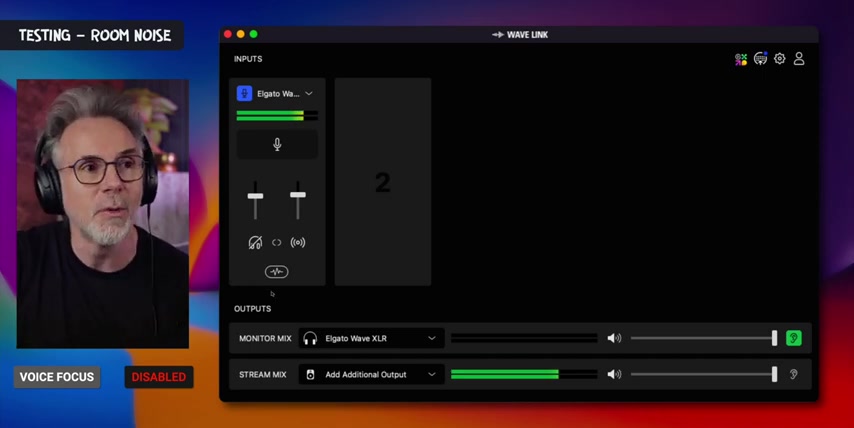Click the red DISABLED status label
Viewport: 854px width, 428px height.
[x=158, y=377]
